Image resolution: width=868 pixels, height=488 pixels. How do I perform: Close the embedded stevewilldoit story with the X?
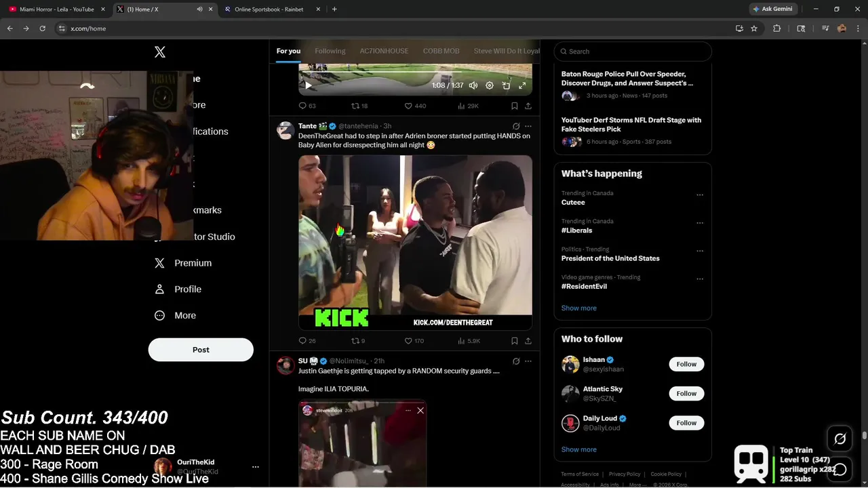click(420, 410)
